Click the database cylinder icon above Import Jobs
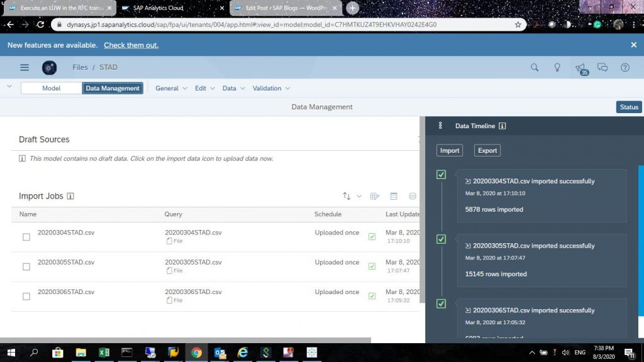Screen dimensions: 644x362 (x=413, y=196)
